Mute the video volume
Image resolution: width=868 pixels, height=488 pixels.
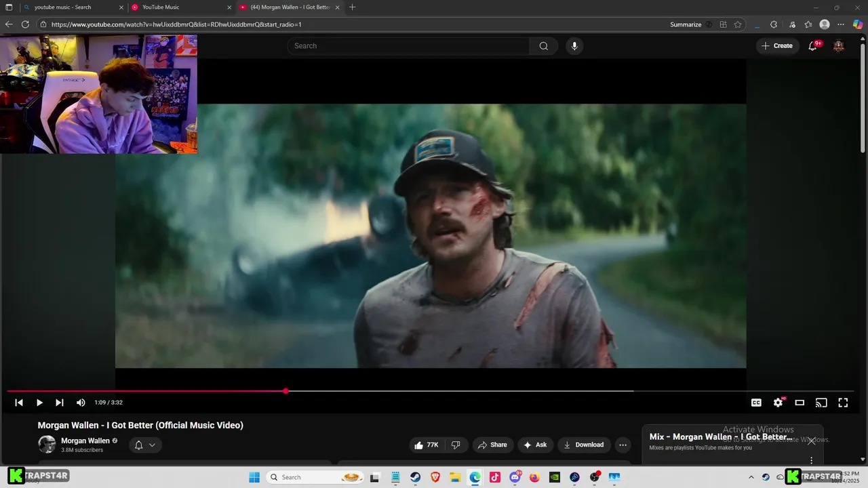point(81,403)
